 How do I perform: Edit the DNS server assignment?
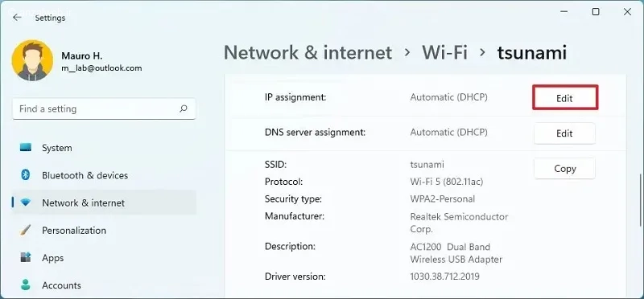point(564,133)
